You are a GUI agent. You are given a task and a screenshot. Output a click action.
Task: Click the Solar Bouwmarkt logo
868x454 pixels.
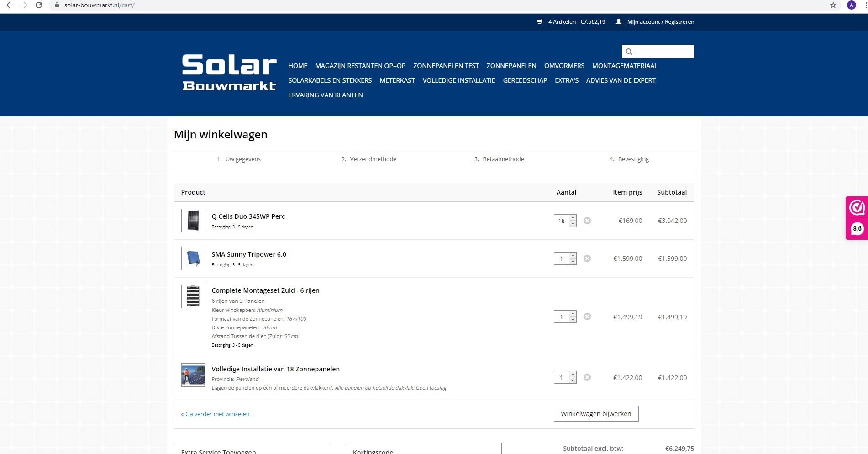(x=229, y=73)
